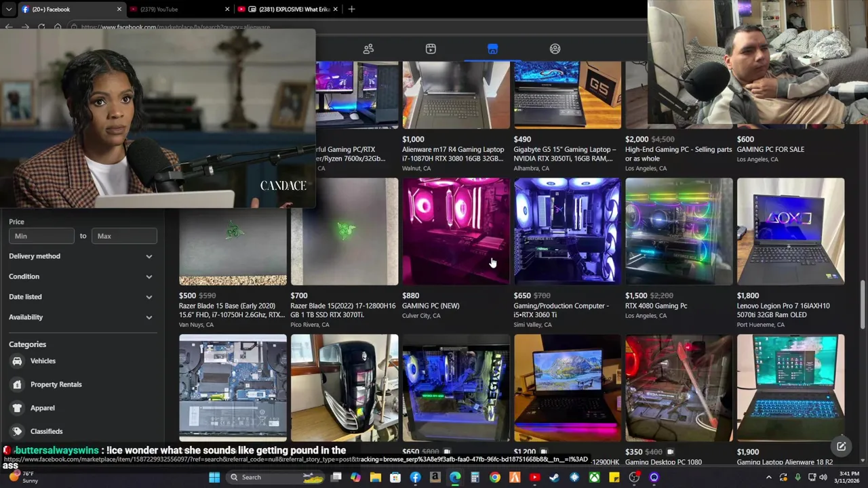Go to the browser home icon
The width and height of the screenshot is (868, 488).
point(58,27)
